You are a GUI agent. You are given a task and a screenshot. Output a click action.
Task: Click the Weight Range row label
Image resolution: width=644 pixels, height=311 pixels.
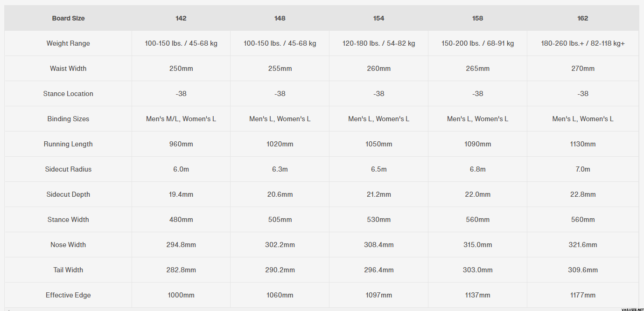pos(68,43)
